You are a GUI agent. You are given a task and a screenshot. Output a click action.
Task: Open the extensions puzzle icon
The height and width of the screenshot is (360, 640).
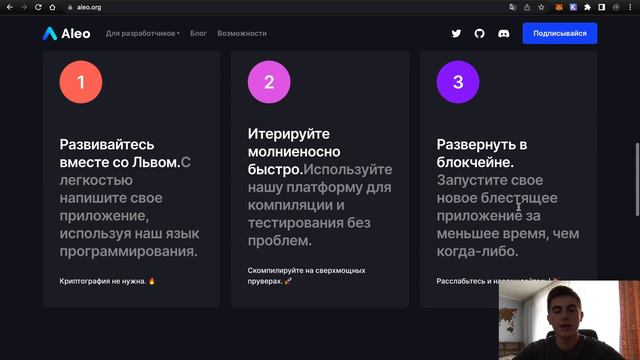[x=587, y=7]
